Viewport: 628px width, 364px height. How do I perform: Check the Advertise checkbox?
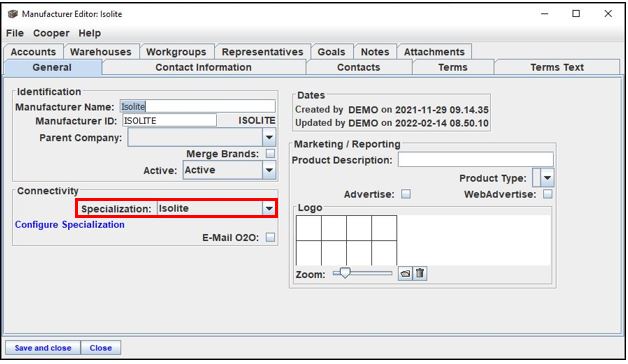[x=406, y=194]
